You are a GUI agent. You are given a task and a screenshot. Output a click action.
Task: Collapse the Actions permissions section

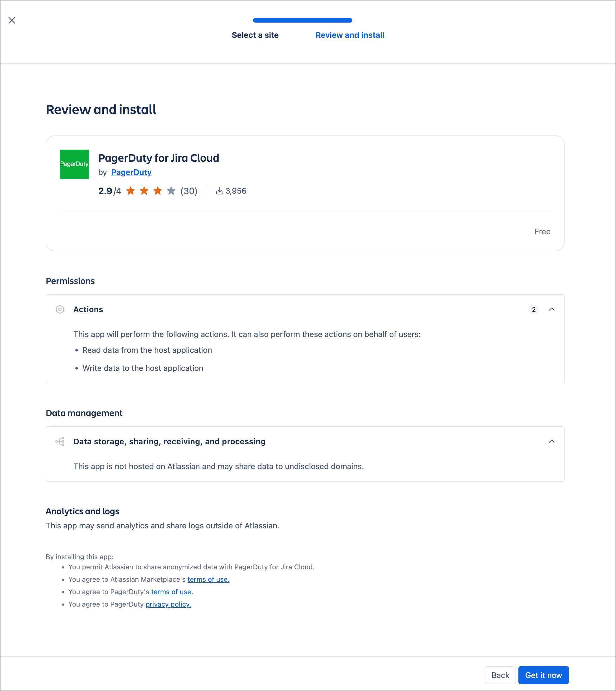[551, 309]
